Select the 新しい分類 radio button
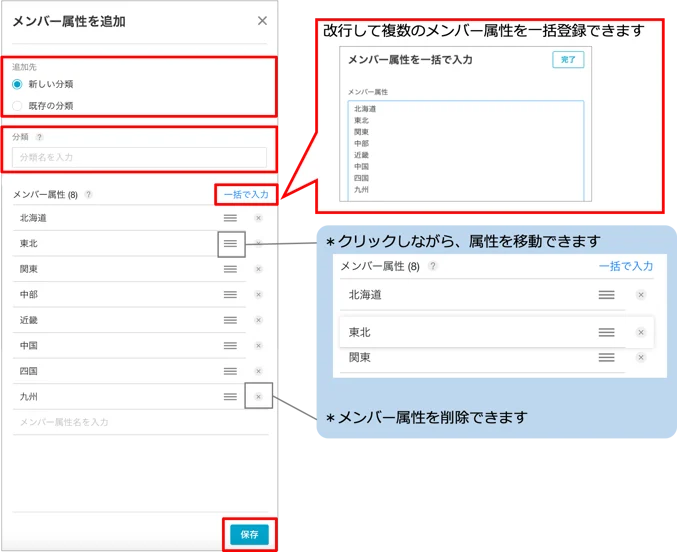The image size is (677, 552). pos(17,84)
